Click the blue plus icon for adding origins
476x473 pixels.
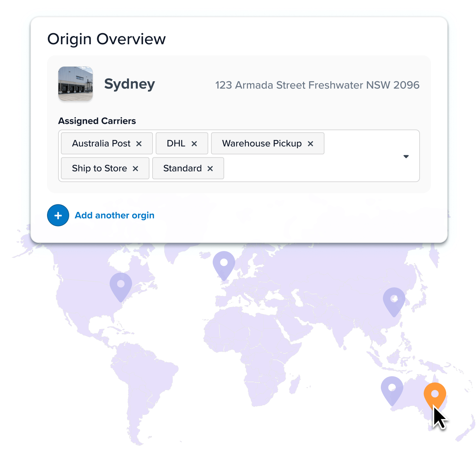click(58, 215)
